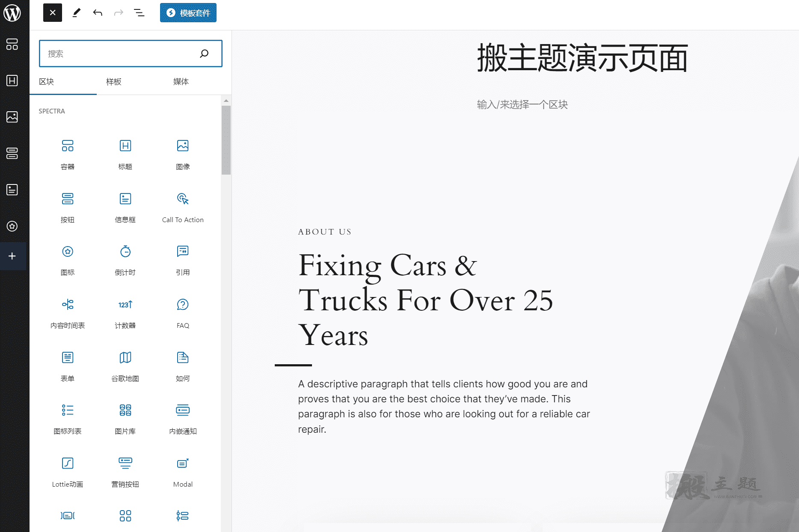Switch to the 媒体 tab

181,82
